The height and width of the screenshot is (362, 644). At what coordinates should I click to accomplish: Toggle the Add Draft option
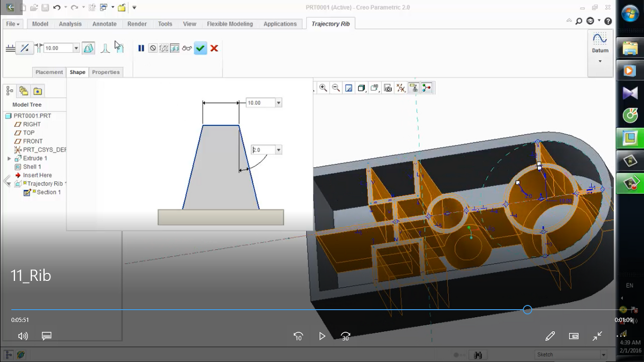pyautogui.click(x=88, y=48)
